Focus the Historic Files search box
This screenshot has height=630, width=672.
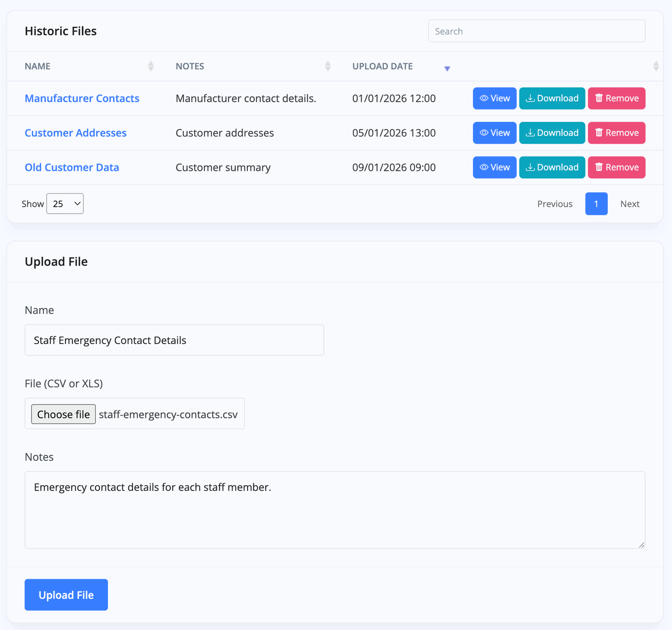[536, 31]
